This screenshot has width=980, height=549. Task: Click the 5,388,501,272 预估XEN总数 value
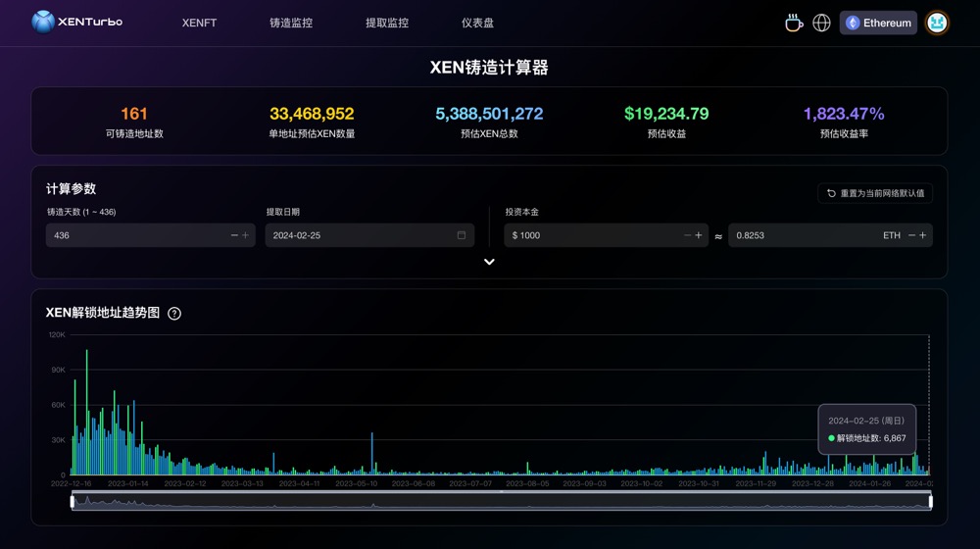point(489,114)
